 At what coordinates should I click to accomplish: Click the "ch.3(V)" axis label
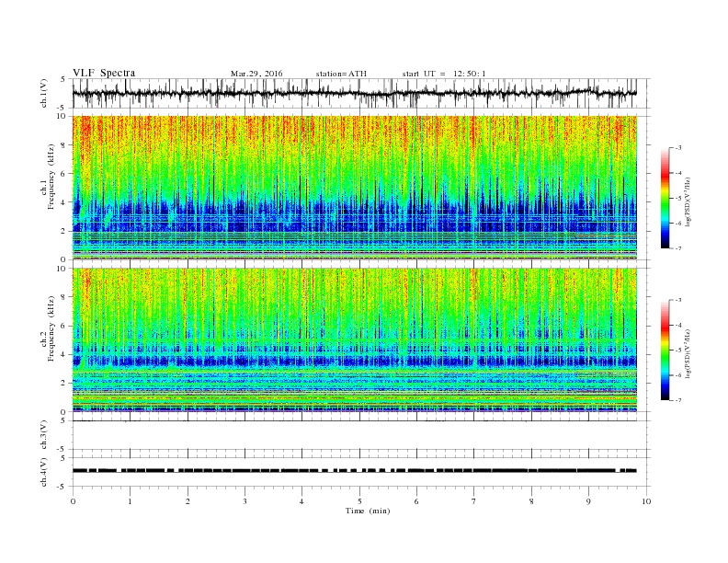coord(43,435)
